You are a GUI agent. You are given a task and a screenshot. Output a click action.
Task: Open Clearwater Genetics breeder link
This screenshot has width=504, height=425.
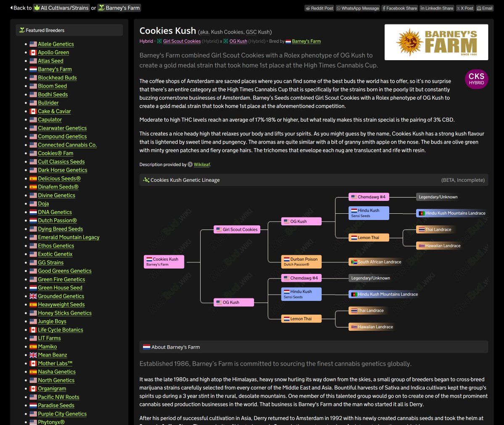point(62,128)
